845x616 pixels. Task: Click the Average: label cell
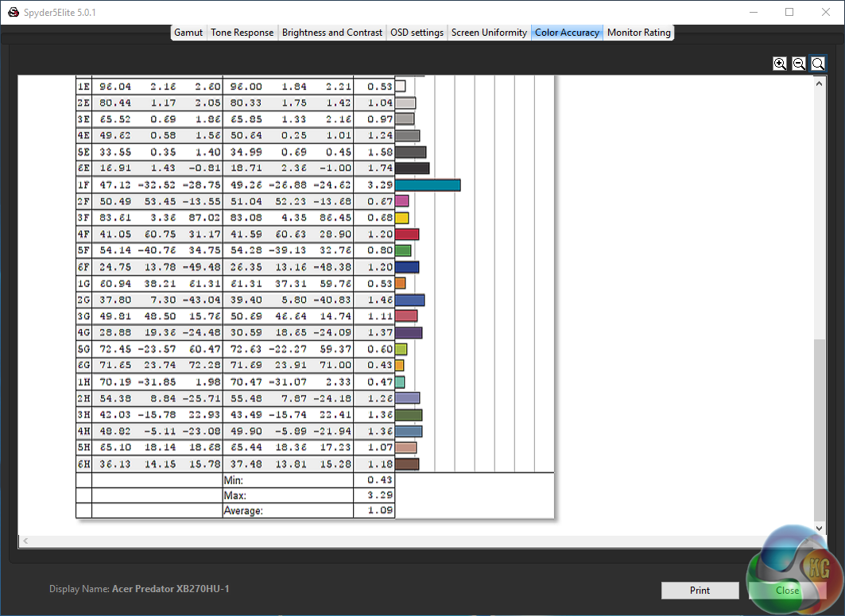pyautogui.click(x=288, y=510)
